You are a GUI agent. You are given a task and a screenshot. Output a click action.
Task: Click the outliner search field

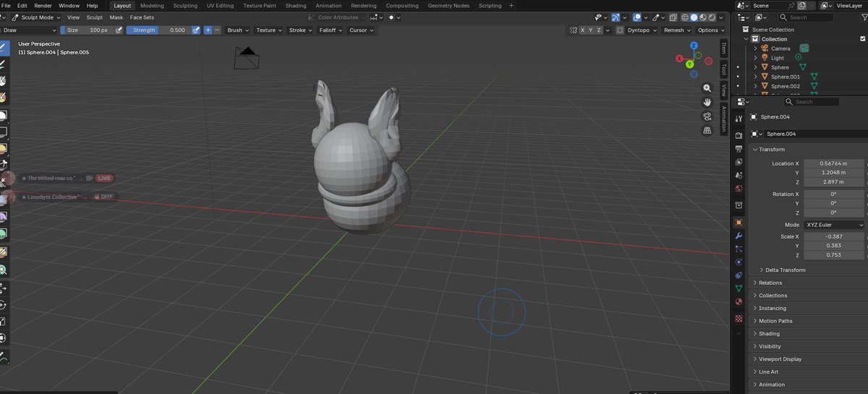click(805, 17)
